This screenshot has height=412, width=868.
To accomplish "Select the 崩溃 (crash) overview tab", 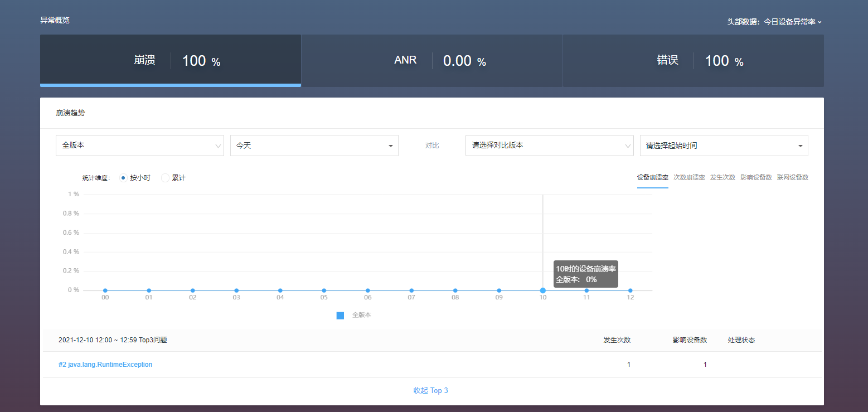I will (x=170, y=60).
